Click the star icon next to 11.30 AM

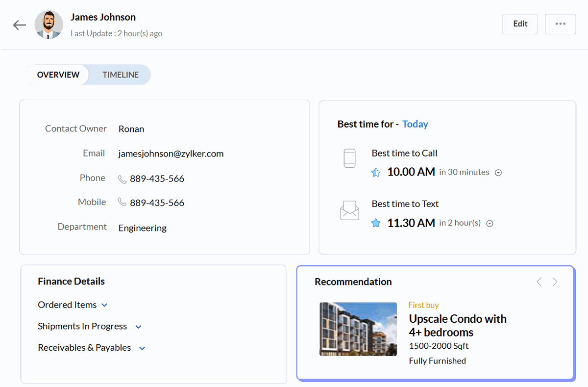[376, 223]
